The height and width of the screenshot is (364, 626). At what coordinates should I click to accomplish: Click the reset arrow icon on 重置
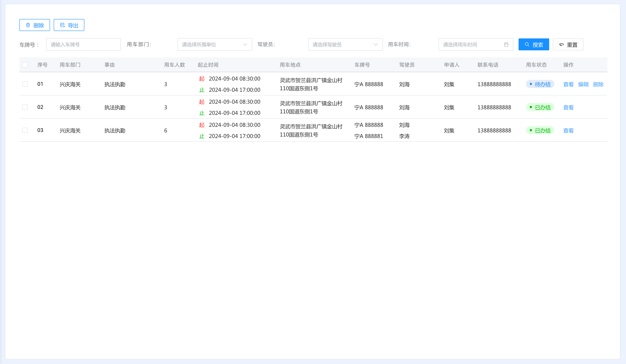pyautogui.click(x=561, y=45)
